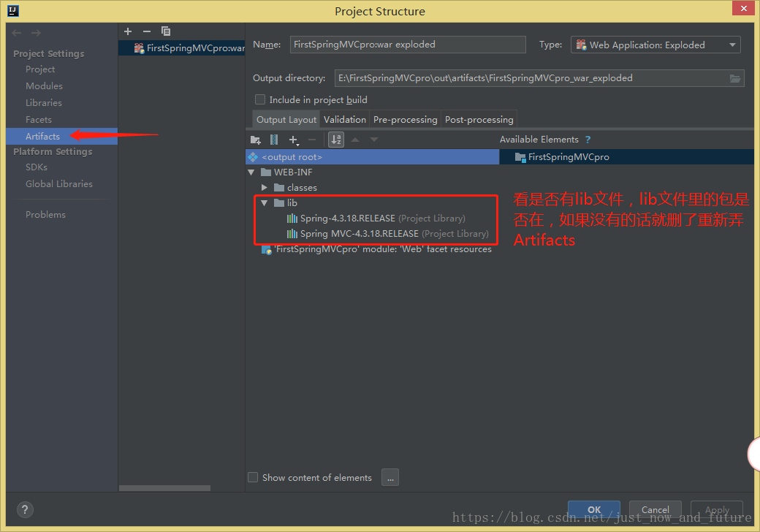This screenshot has height=532, width=760.
Task: Open the Pre-processing tab
Action: (405, 120)
